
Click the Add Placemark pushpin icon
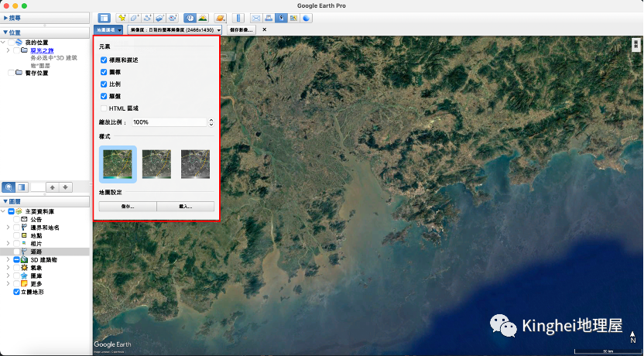point(122,17)
